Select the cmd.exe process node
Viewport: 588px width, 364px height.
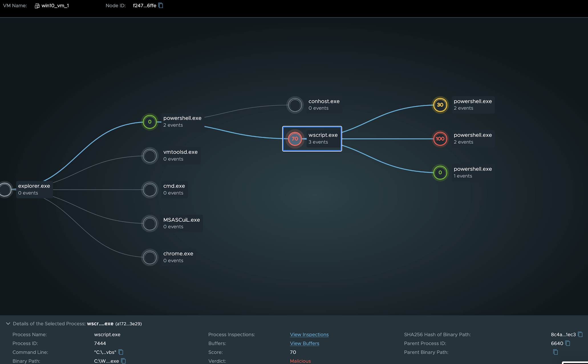pyautogui.click(x=149, y=190)
